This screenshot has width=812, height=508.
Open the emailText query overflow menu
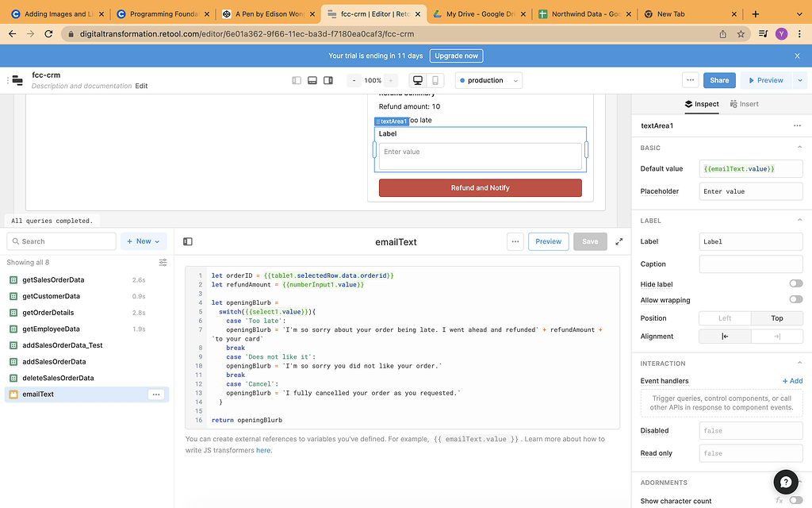(x=158, y=394)
